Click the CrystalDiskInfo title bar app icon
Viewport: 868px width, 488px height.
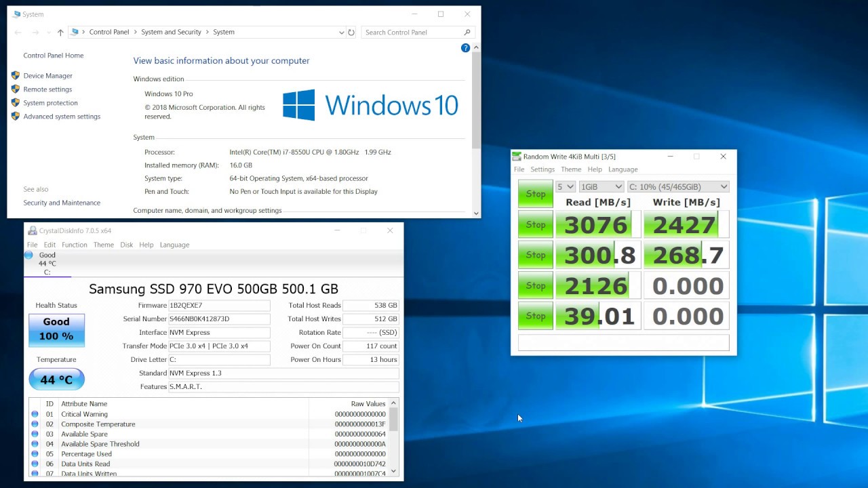click(x=32, y=230)
